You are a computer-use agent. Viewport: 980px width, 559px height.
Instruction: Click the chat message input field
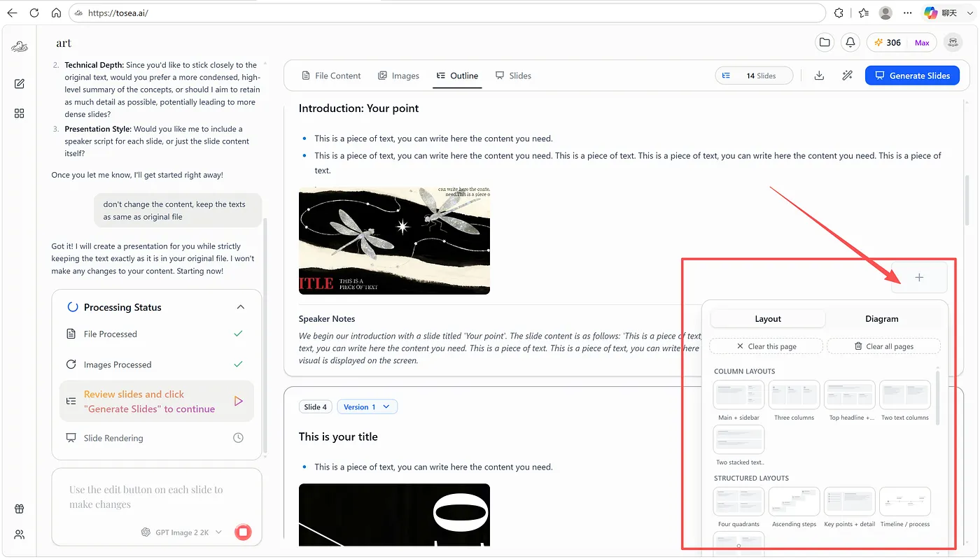pyautogui.click(x=156, y=497)
